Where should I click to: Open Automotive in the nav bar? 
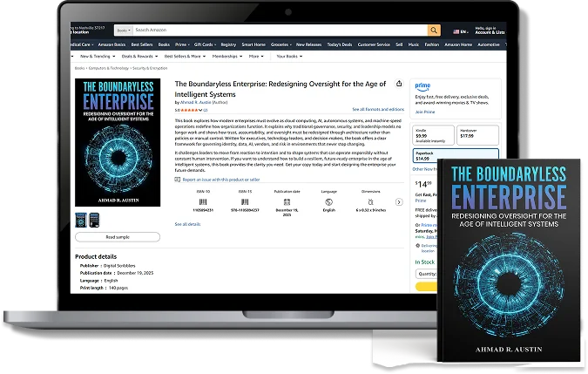tap(489, 44)
